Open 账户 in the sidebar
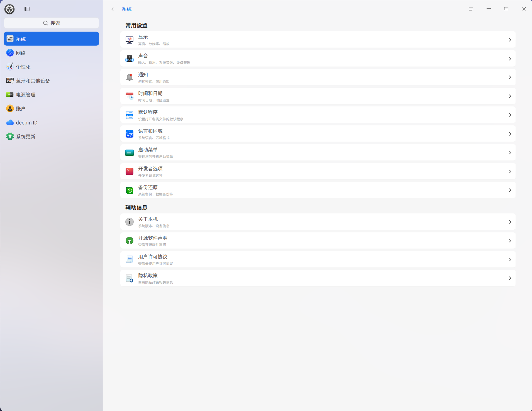 click(x=52, y=108)
